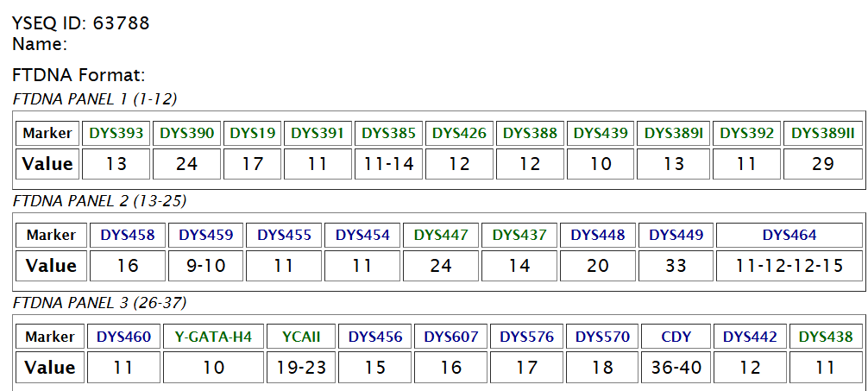Click the DYS576 marker link

tap(526, 337)
